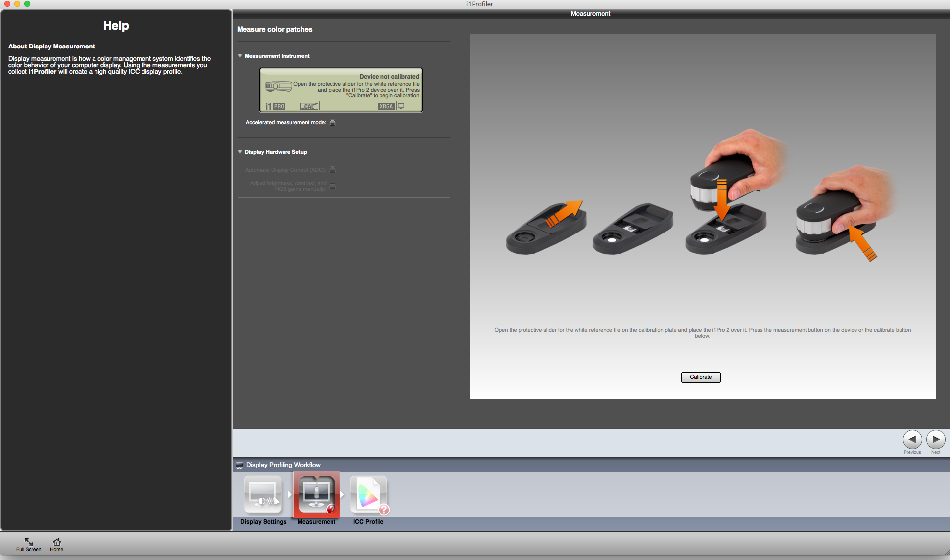
Task: Open the ICC Profile workflow step
Action: tap(369, 495)
